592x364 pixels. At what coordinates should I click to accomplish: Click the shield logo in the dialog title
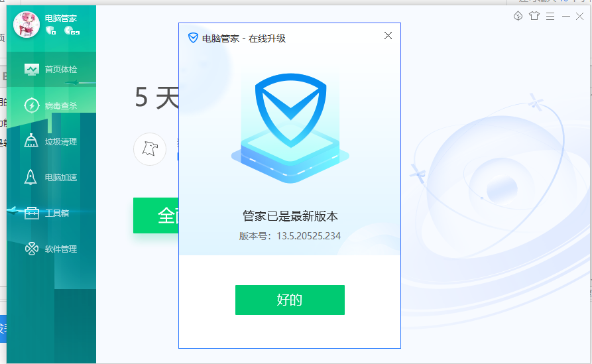[x=193, y=38]
